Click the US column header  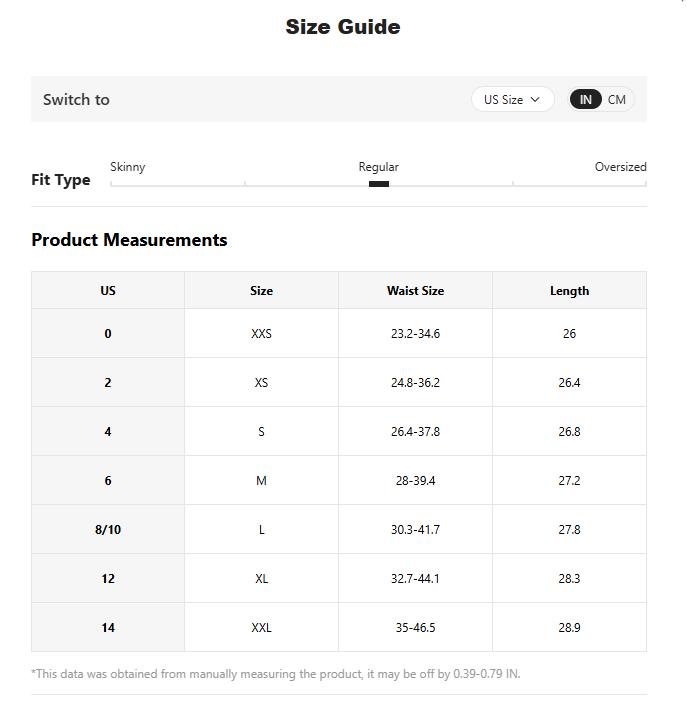(108, 291)
